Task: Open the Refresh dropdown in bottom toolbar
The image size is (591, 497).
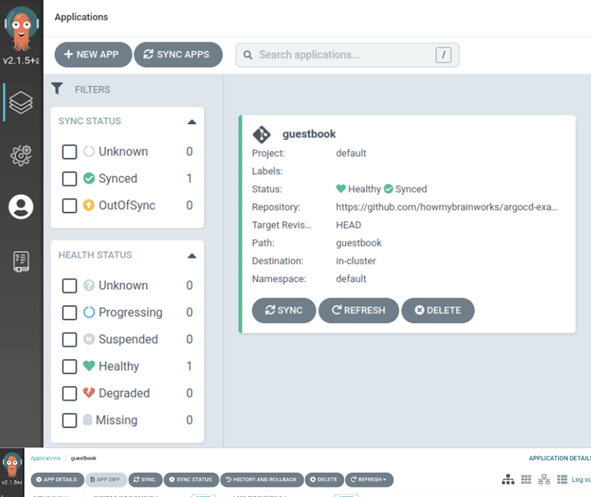Action: (x=369, y=480)
